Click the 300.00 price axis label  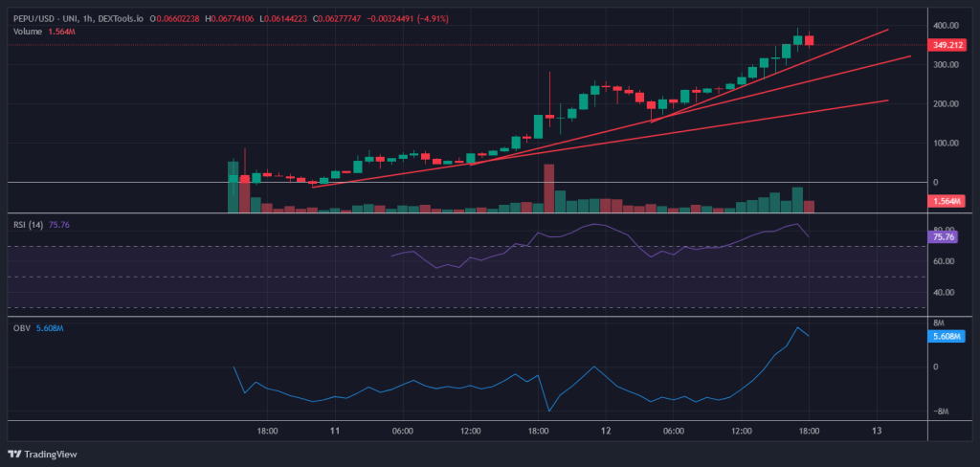point(946,65)
